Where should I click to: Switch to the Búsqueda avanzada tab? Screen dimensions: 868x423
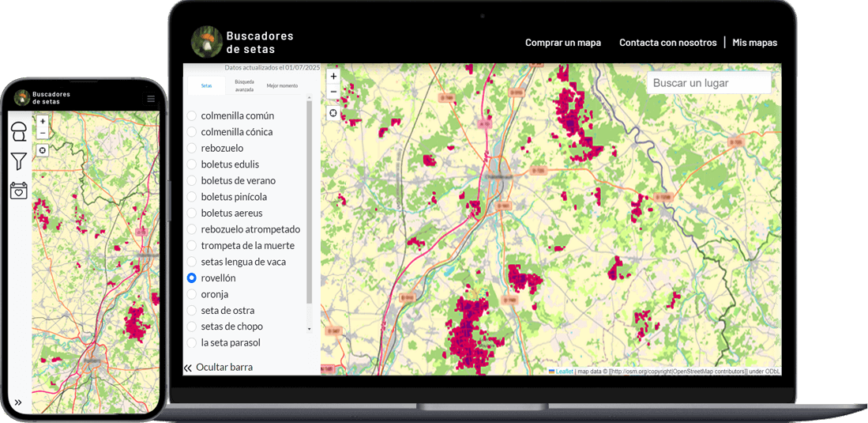coord(244,85)
